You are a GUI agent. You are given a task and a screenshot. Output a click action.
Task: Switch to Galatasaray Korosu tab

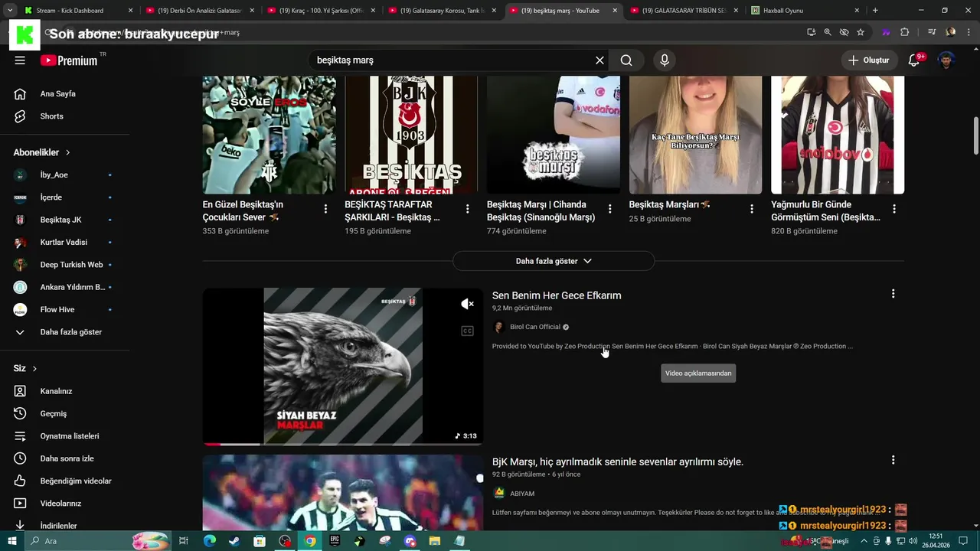(x=442, y=10)
